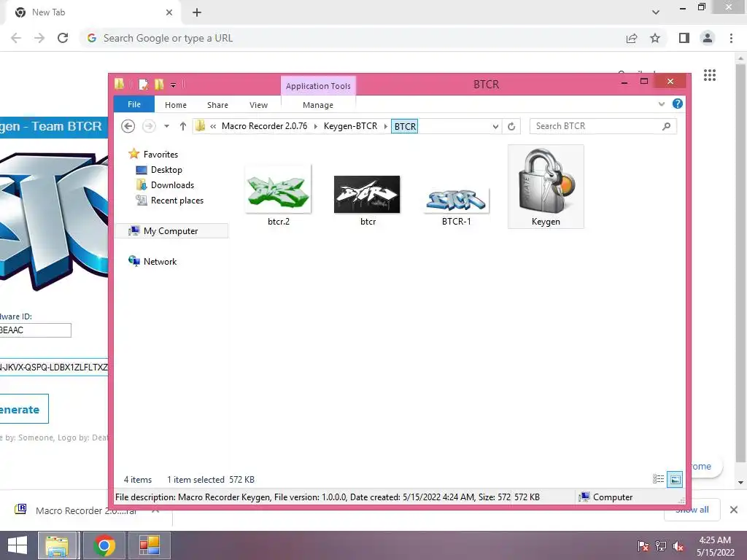Viewport: 747px width, 560px height.
Task: Click the Explorer window folder system icon
Action: (119, 84)
